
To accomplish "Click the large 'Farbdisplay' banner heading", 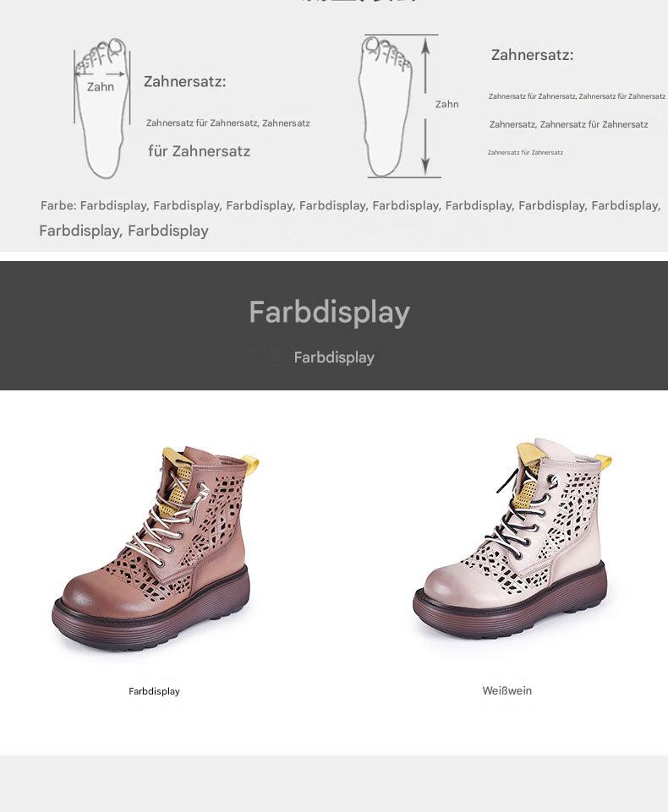I will click(x=330, y=313).
